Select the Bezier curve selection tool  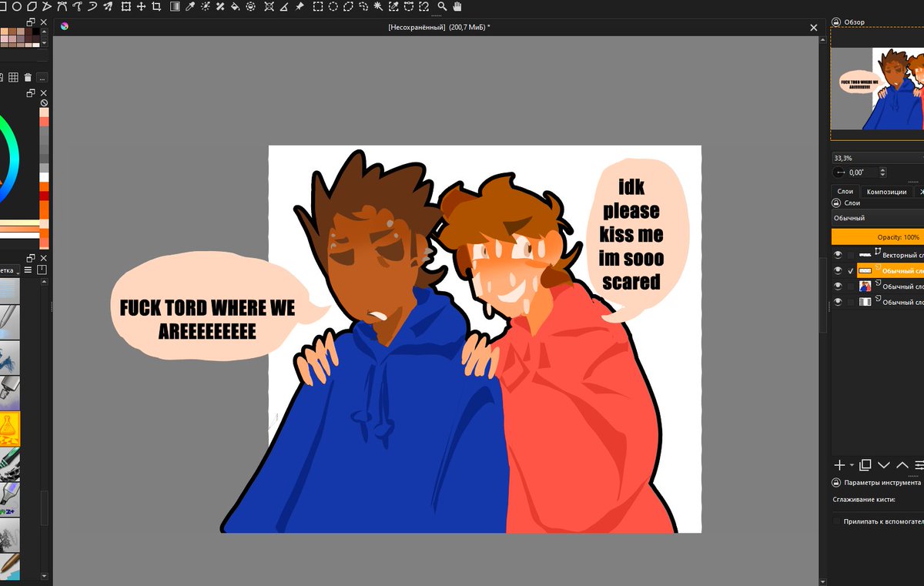[x=408, y=6]
